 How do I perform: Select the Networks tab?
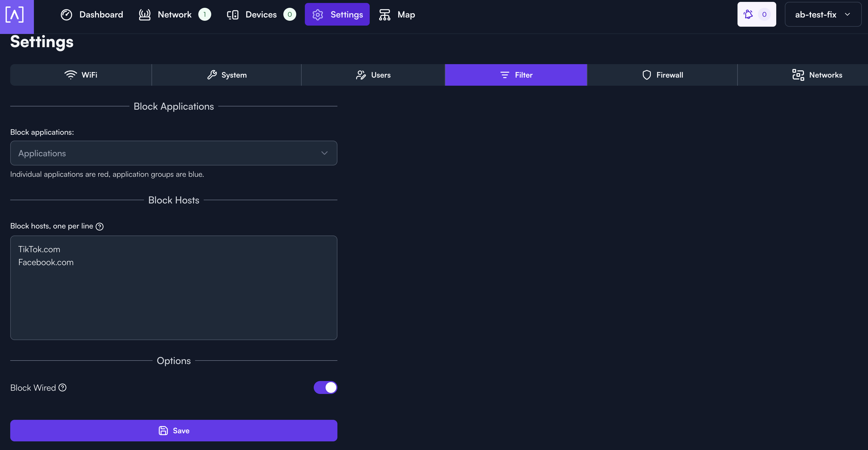[x=817, y=75]
